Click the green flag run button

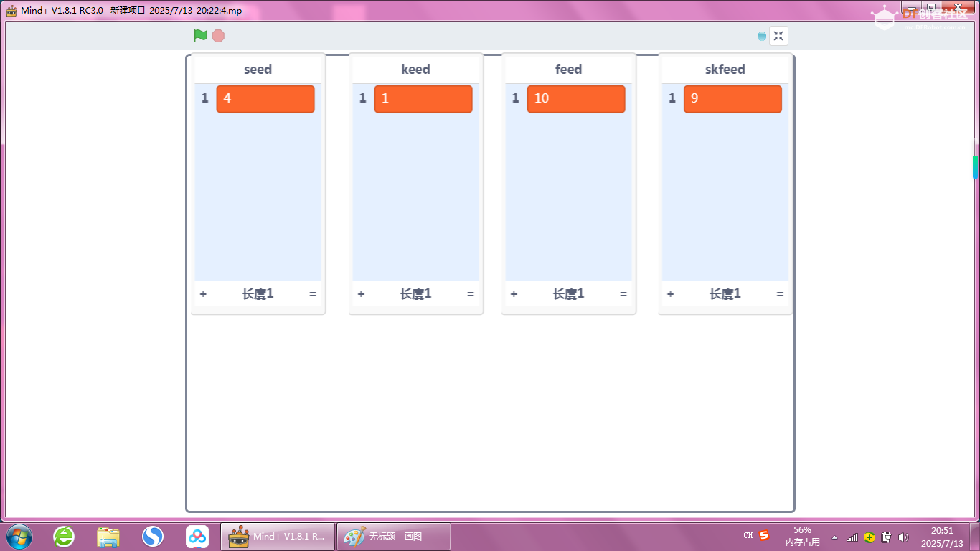coord(200,36)
